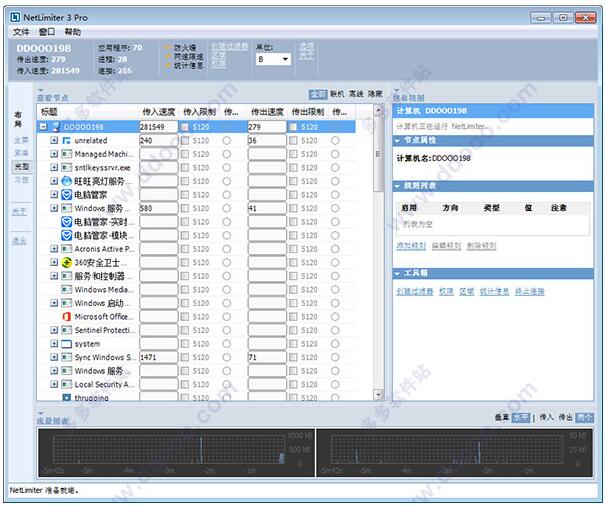
Task: Open the 帮助 menu
Action: (72, 32)
